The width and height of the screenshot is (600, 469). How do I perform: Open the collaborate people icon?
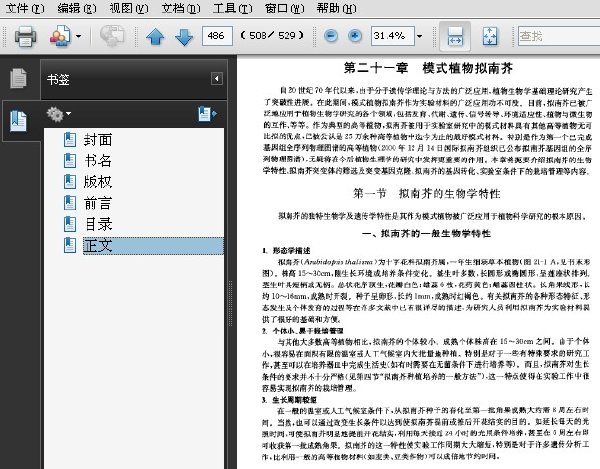click(x=60, y=36)
